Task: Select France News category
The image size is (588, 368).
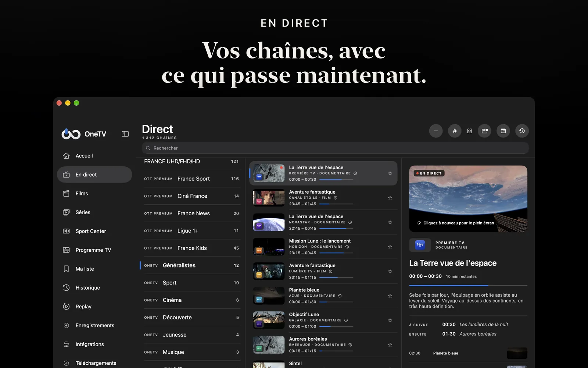Action: pos(191,213)
